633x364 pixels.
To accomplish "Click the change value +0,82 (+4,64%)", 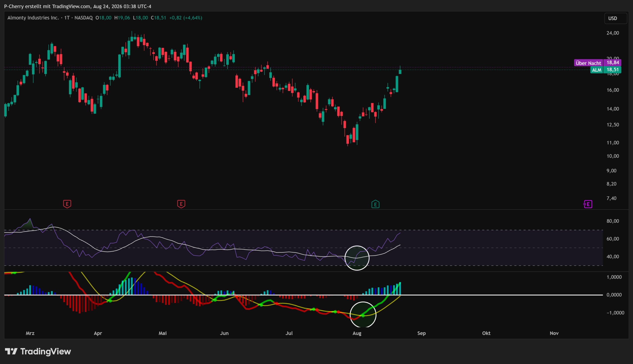I will coord(186,18).
